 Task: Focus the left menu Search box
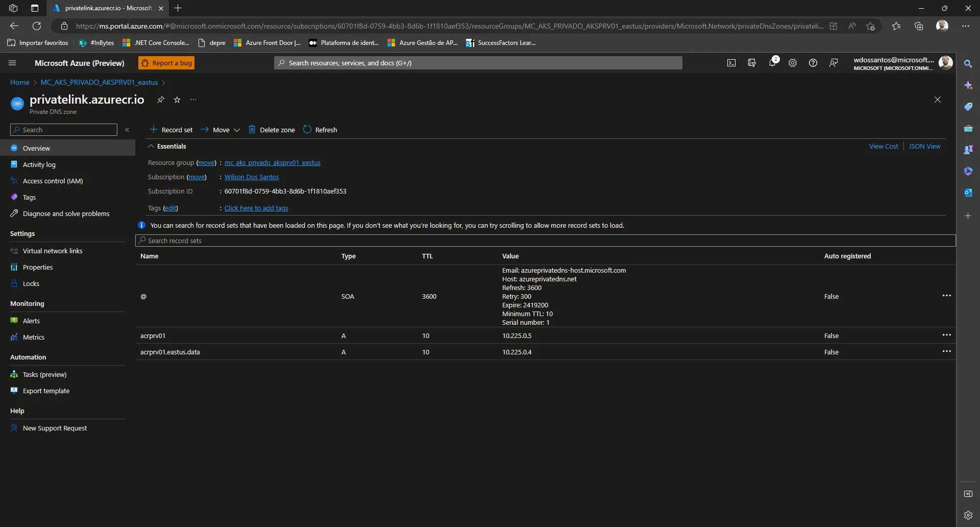[64, 130]
